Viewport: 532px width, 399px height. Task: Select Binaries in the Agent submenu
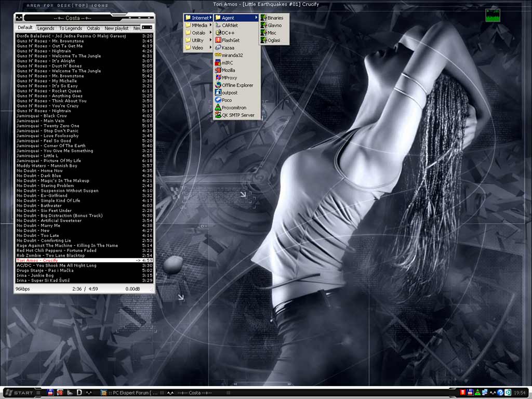pyautogui.click(x=275, y=18)
